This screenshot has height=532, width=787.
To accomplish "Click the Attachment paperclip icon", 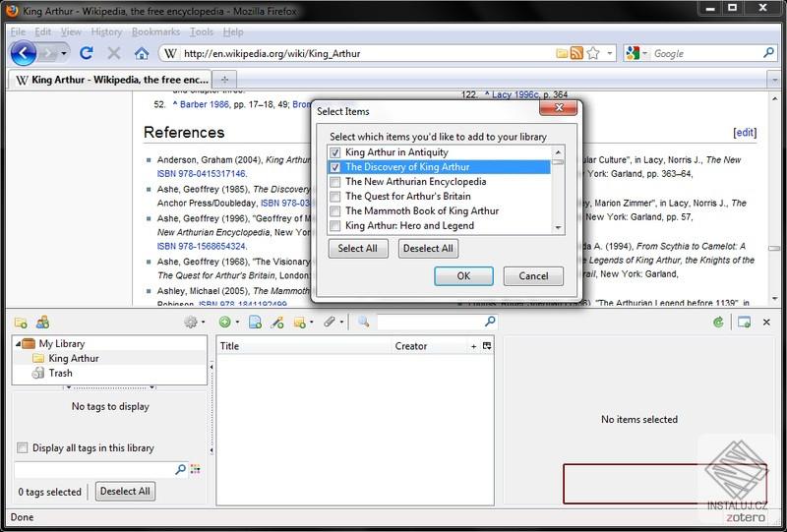I will 330,322.
